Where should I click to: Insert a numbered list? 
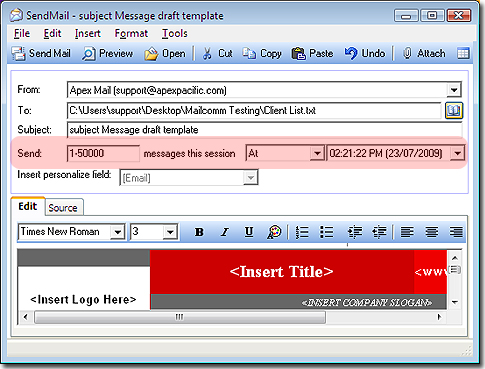pyautogui.click(x=302, y=232)
